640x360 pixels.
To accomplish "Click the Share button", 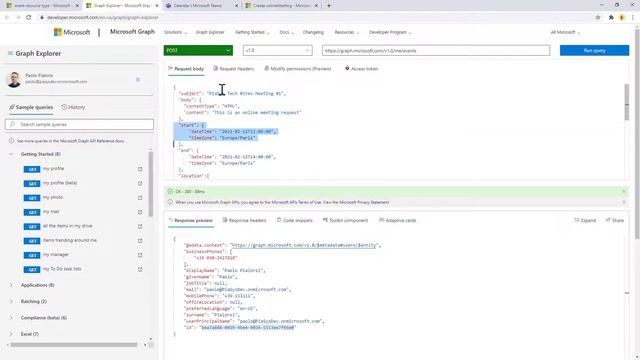I will (x=615, y=220).
